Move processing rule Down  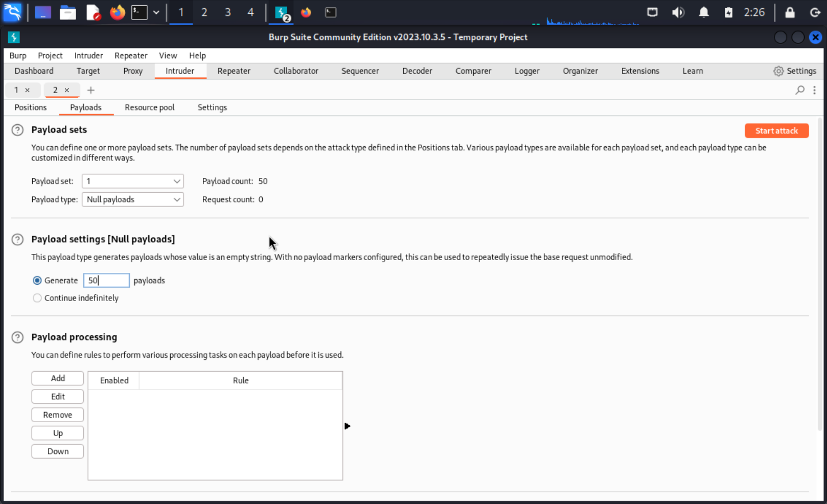58,451
